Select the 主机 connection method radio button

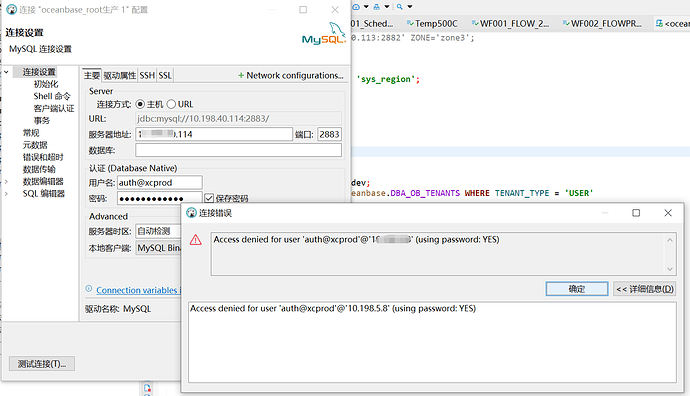140,104
